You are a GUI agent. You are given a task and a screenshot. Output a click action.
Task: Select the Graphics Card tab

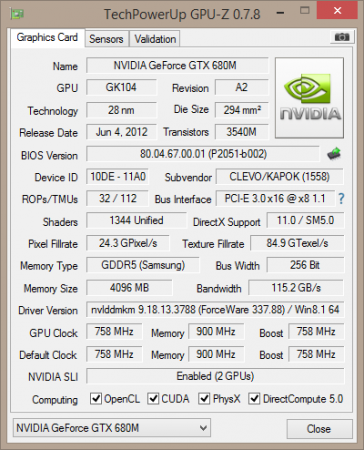click(47, 37)
